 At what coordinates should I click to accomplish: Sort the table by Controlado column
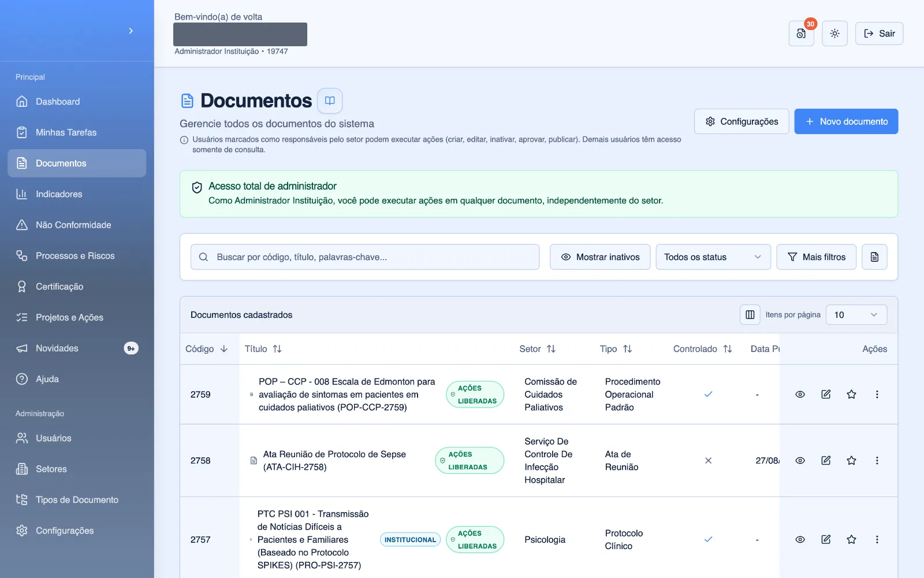(702, 349)
